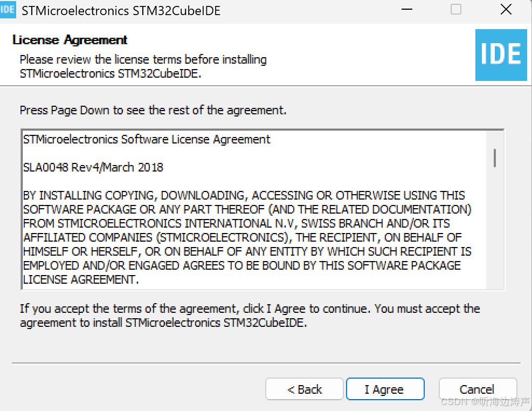This screenshot has height=411, width=532.
Task: Minimize the installer window
Action: [407, 10]
